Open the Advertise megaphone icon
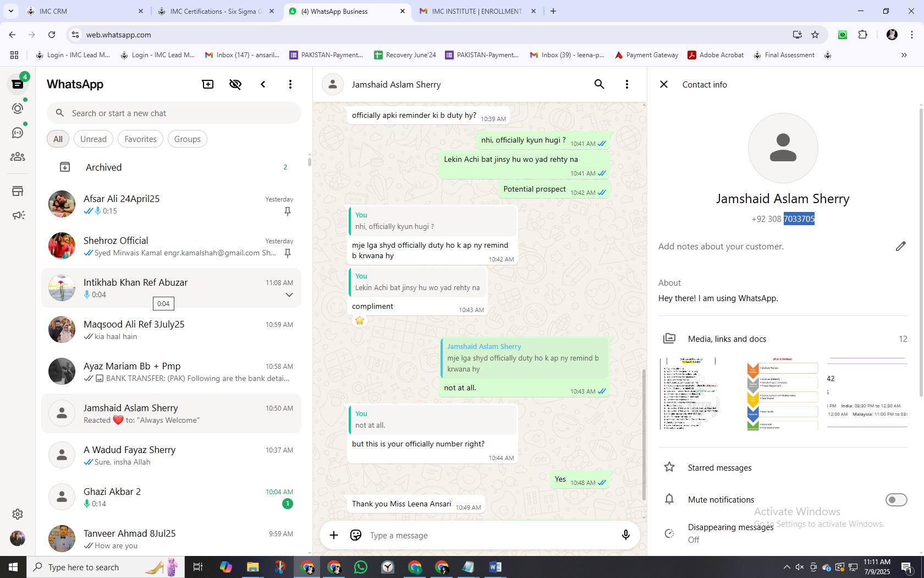The width and height of the screenshot is (924, 578). [x=18, y=215]
